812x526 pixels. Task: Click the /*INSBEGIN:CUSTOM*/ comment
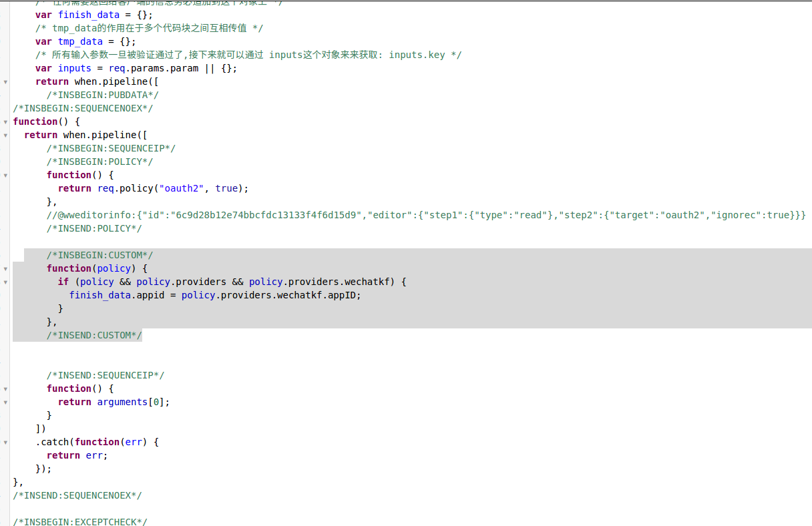point(99,255)
